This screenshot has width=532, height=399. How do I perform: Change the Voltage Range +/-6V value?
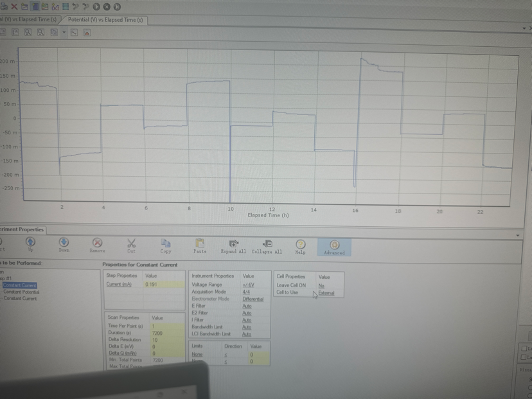pos(249,285)
